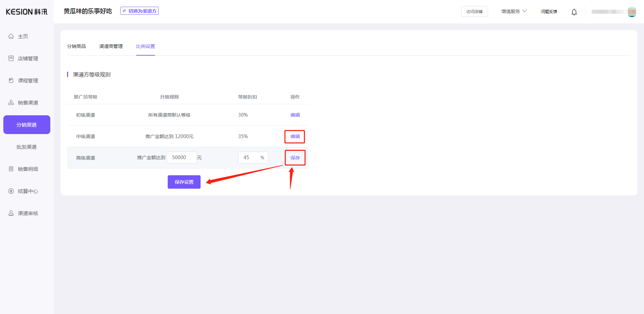Click the 50000 promotion amount field
The image size is (644, 314).
coord(181,158)
